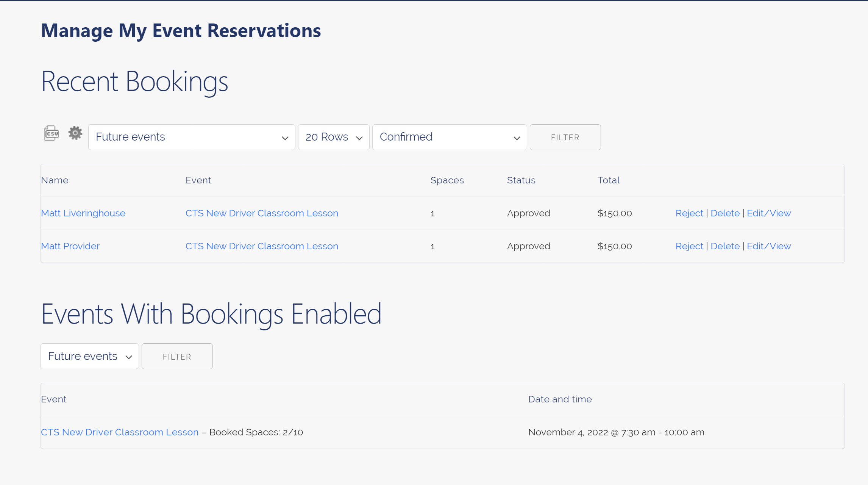Open the Future events dropdown in Recent Bookings
This screenshot has height=485, width=868.
pos(192,137)
